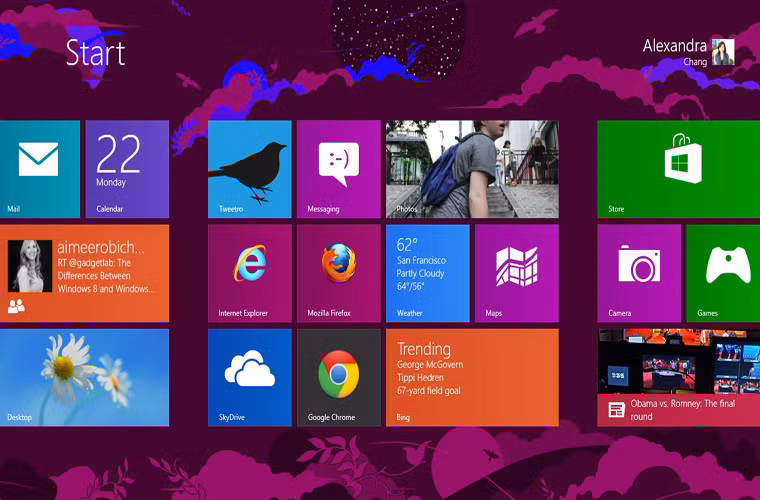Click the Partly Cloudy weather text
Screen dimensions: 760x500
pyautogui.click(x=420, y=274)
